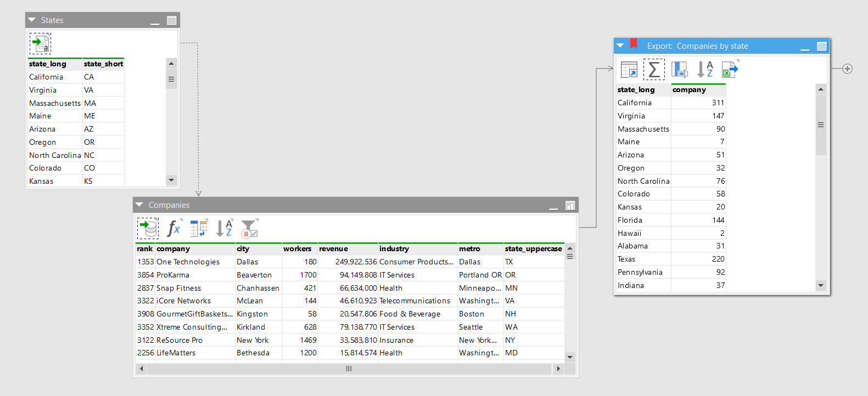The height and width of the screenshot is (396, 868).
Task: Click the Export table scrollbar down arrow
Action: (821, 285)
